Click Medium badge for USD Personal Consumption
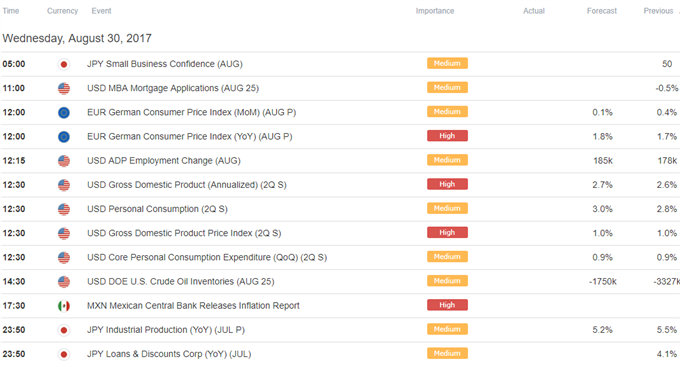Viewport: 680px width, 367px height. pyautogui.click(x=447, y=208)
